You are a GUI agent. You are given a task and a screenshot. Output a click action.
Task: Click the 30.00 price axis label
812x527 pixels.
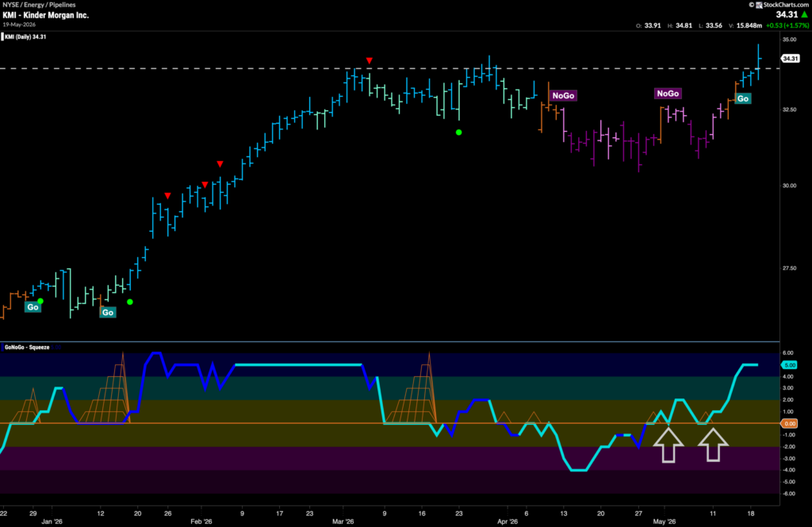[x=789, y=186]
